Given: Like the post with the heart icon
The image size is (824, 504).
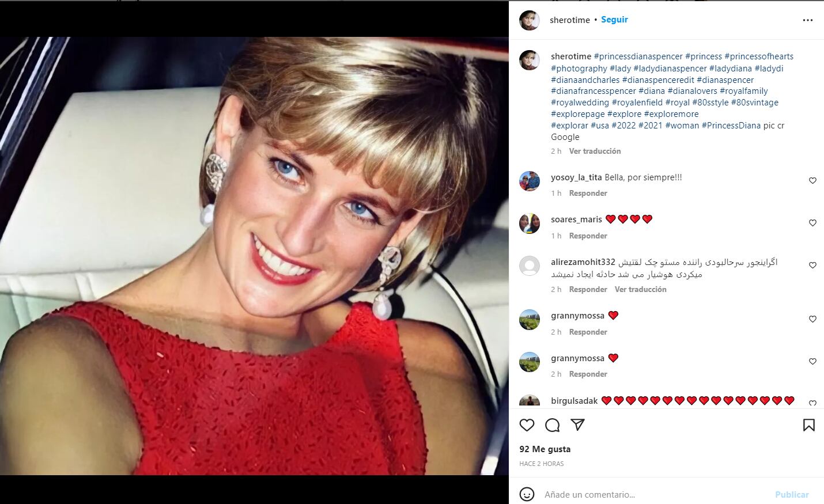Looking at the screenshot, I should [527, 425].
